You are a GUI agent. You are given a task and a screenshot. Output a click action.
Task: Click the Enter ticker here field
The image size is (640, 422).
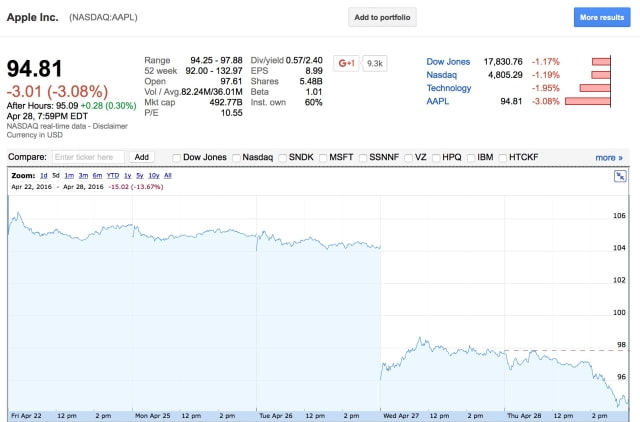[x=88, y=157]
